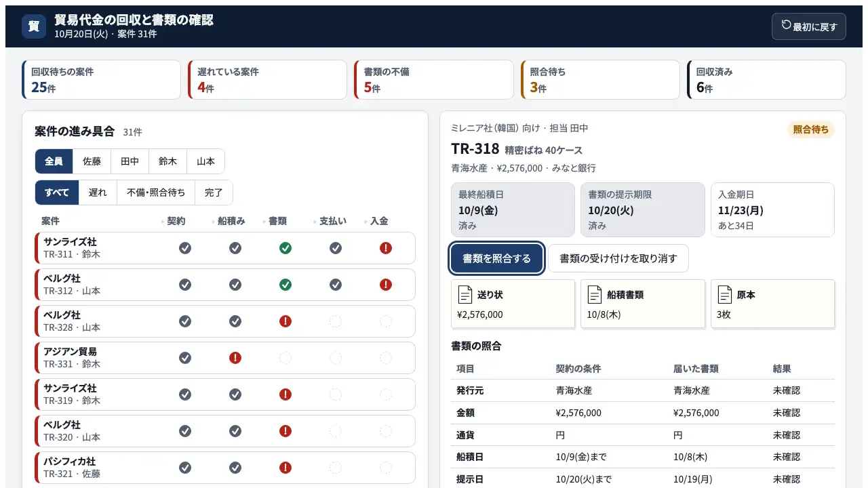Click red alert icon in TR-311 入金 column
Screen dimensions: 868x488
[x=386, y=248]
